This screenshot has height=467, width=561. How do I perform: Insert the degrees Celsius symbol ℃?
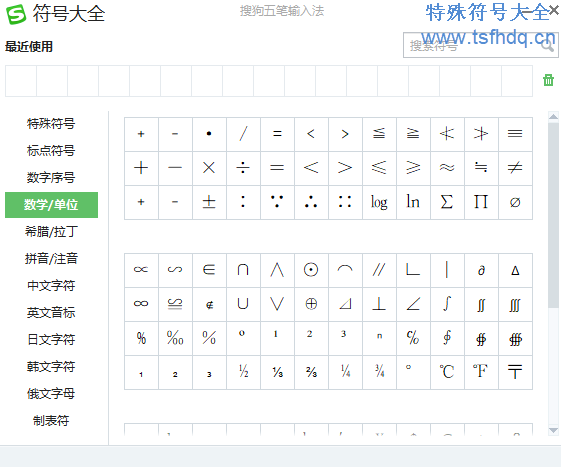point(447,372)
